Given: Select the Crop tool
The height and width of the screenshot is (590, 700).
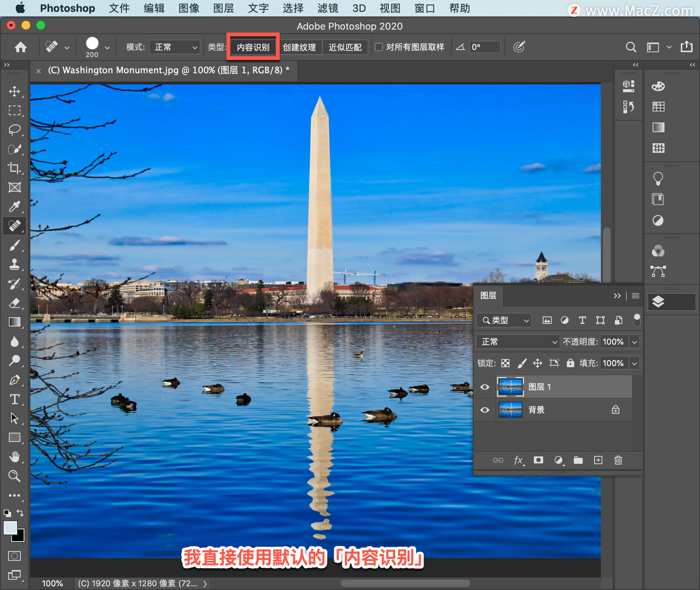Looking at the screenshot, I should point(14,168).
